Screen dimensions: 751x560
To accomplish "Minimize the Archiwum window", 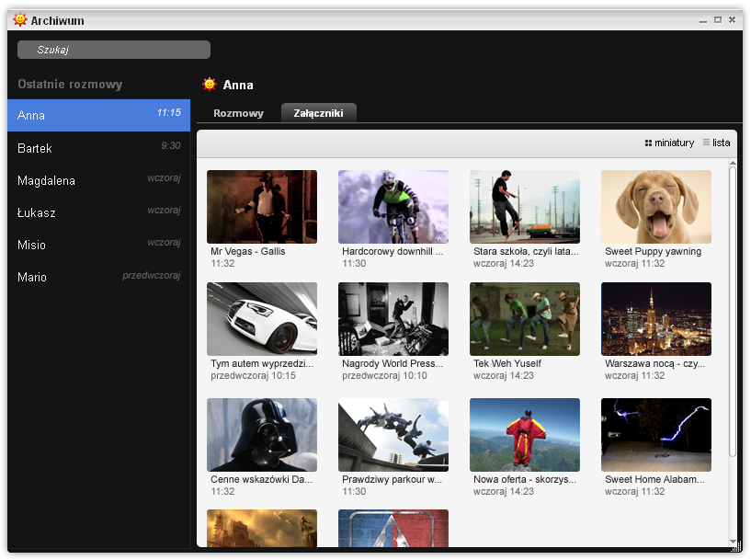I will click(702, 20).
